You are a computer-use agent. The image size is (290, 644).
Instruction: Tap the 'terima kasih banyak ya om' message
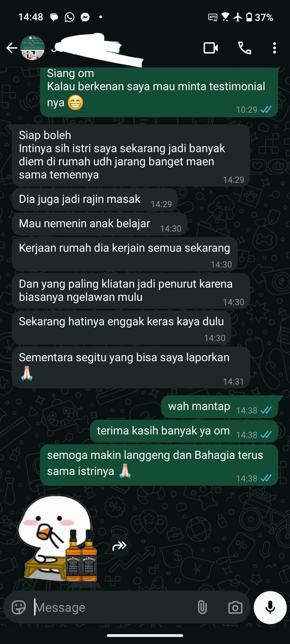(x=184, y=431)
